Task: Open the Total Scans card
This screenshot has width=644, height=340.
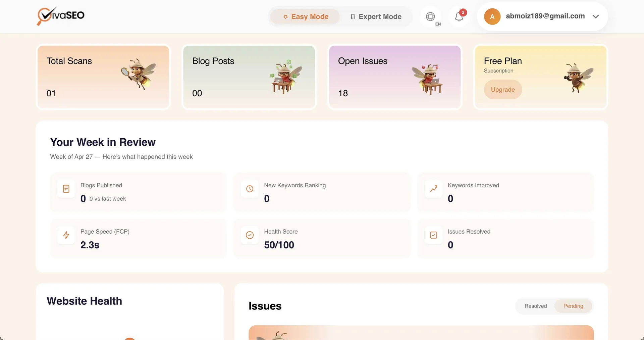Action: [x=103, y=77]
